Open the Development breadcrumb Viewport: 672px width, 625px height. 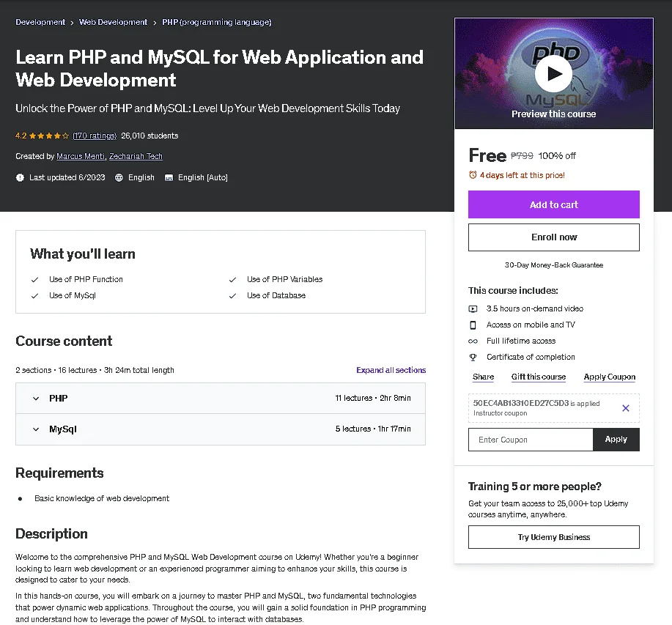[x=40, y=22]
